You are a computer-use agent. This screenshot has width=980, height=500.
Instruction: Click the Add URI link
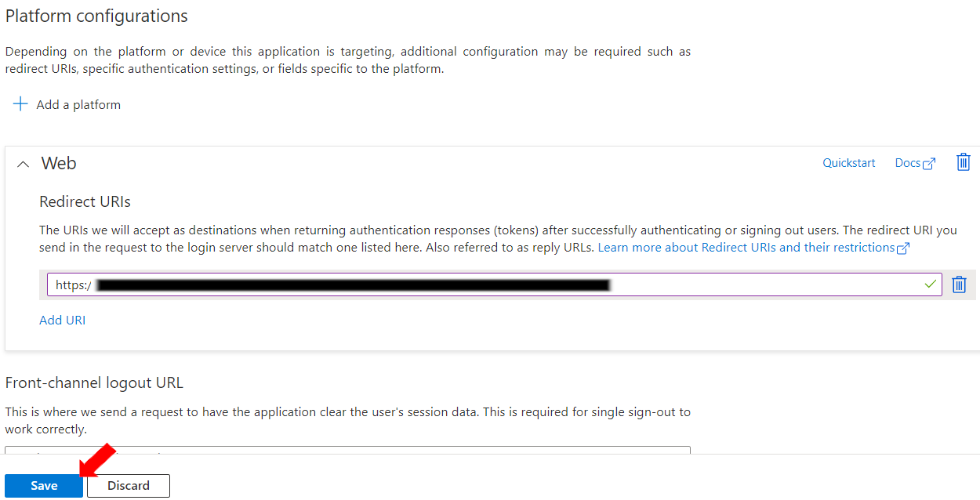[62, 320]
